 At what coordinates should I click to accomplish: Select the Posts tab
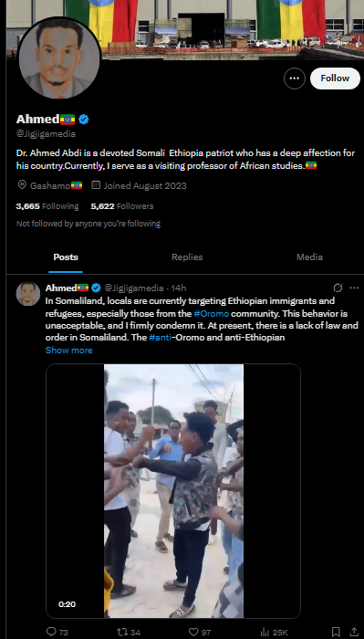pyautogui.click(x=66, y=257)
